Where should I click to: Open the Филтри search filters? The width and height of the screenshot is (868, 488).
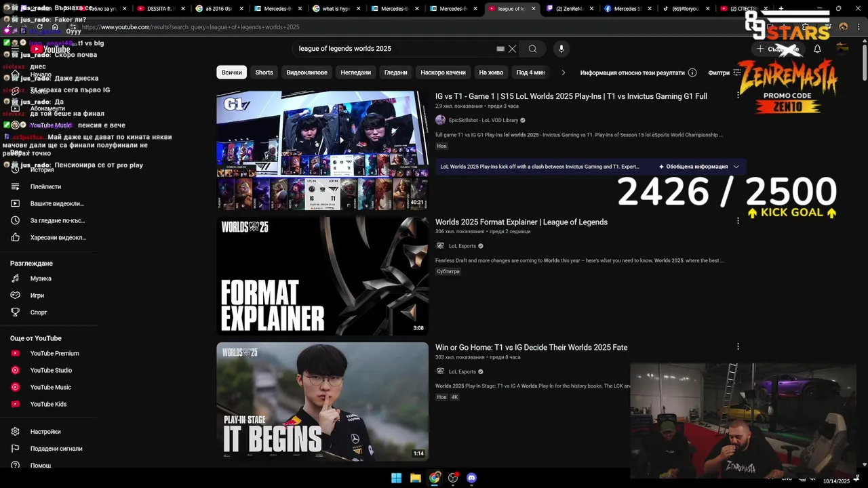coord(724,73)
